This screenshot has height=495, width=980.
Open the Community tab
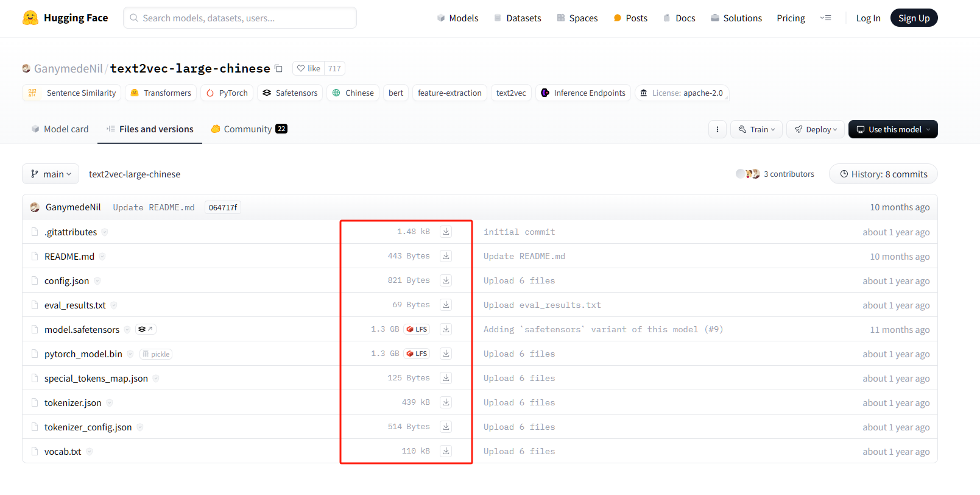[x=249, y=129]
